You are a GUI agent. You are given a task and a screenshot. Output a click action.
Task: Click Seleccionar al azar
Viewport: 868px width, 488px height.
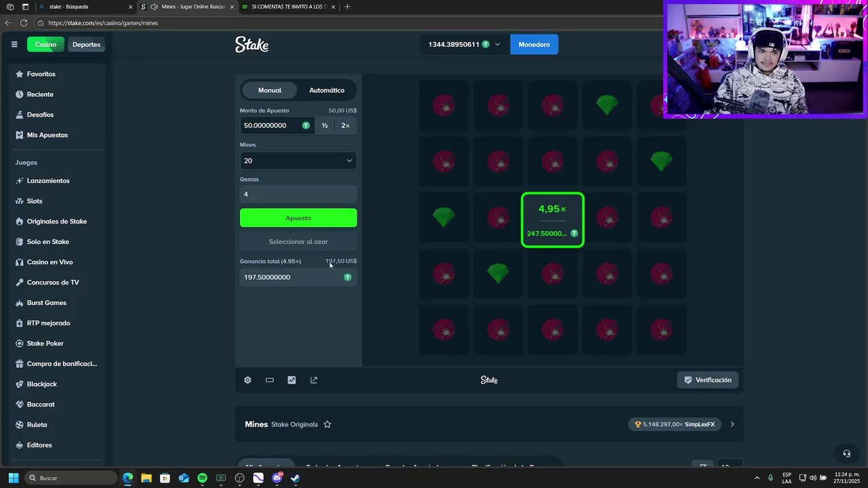coord(298,242)
